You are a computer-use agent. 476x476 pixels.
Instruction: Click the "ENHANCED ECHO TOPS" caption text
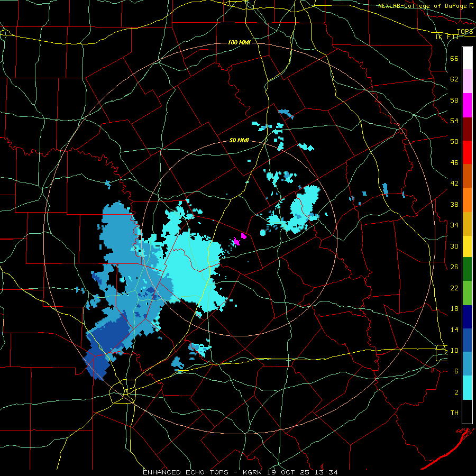click(x=186, y=472)
